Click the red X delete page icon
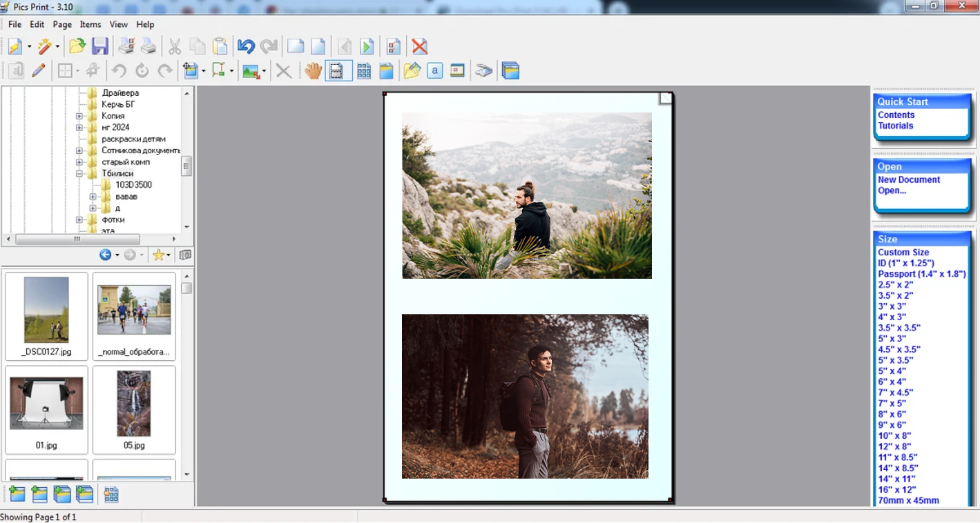Image resolution: width=980 pixels, height=523 pixels. point(419,47)
